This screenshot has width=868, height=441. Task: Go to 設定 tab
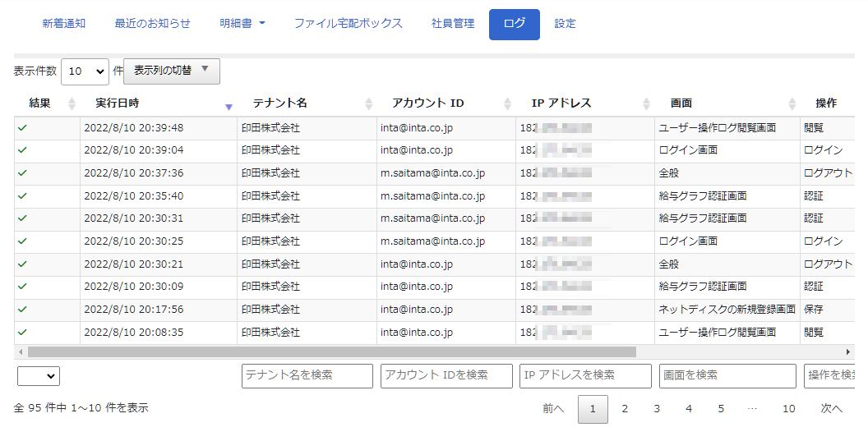565,24
